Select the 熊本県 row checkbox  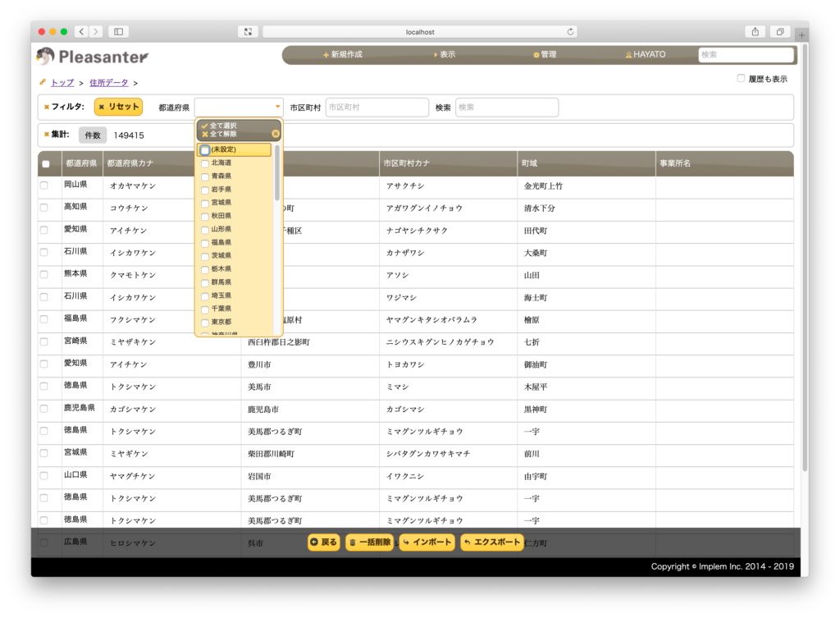[x=44, y=274]
